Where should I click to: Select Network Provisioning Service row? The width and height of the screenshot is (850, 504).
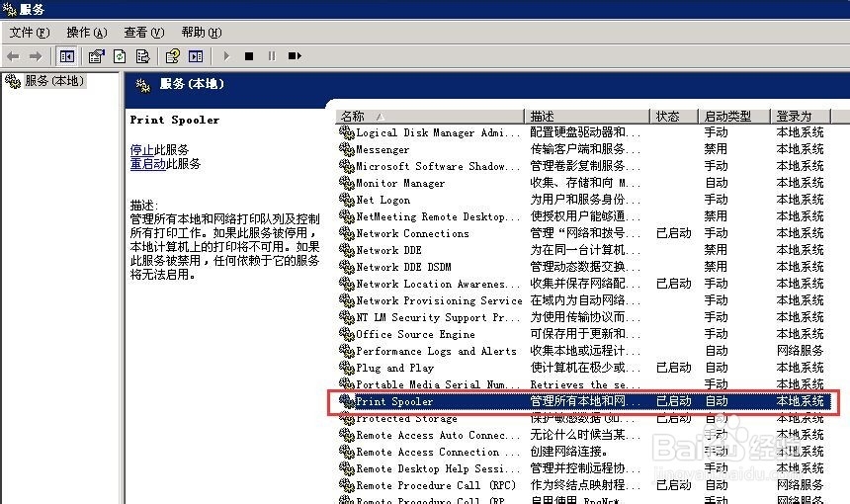pyautogui.click(x=439, y=300)
